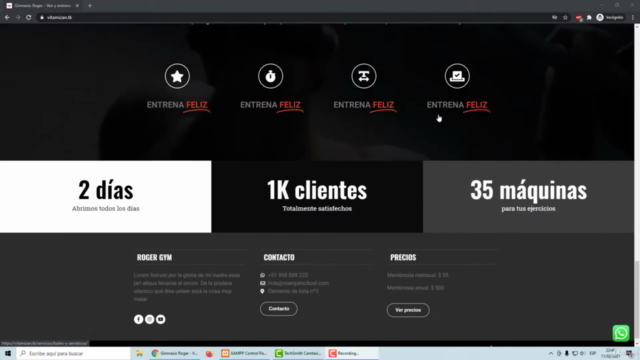The width and height of the screenshot is (640, 360).
Task: Click the hola@mangatschool.com email address
Action: 298,283
